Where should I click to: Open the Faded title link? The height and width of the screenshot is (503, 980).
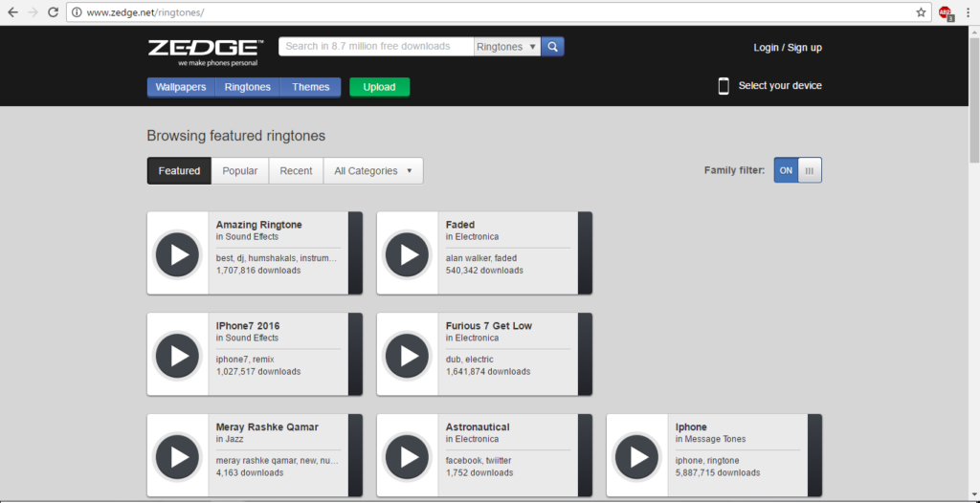point(460,225)
